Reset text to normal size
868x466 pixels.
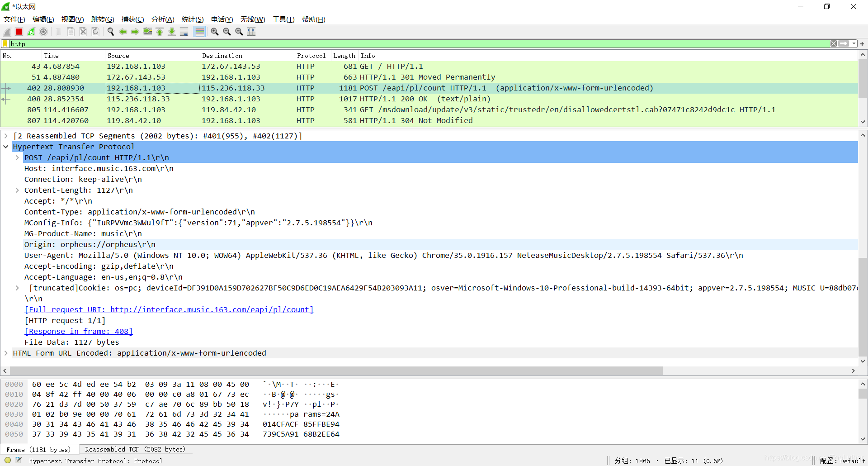(239, 32)
